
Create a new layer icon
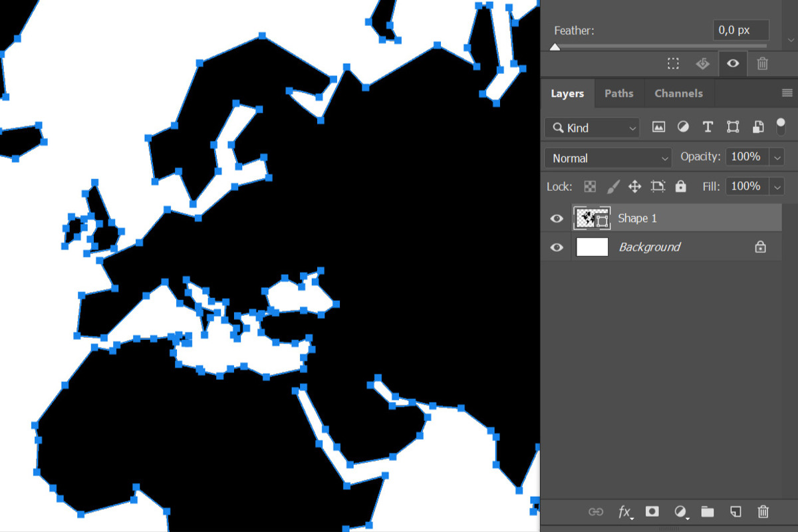click(735, 511)
